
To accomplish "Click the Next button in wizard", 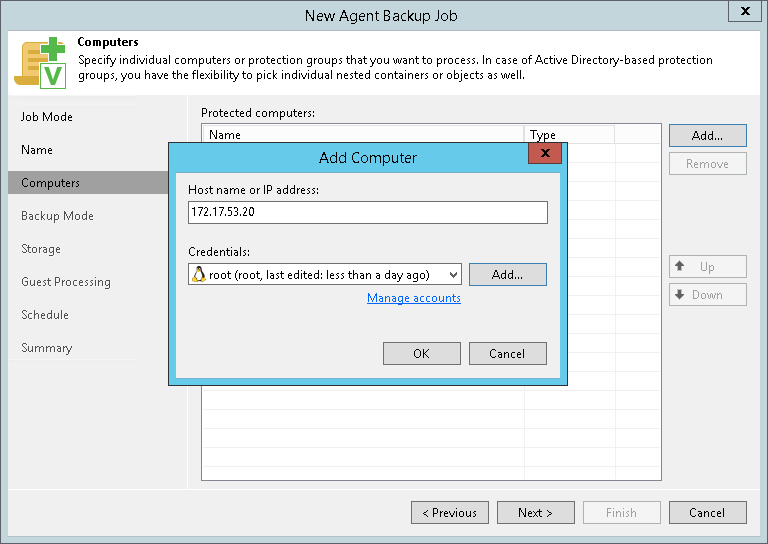I will [535, 513].
